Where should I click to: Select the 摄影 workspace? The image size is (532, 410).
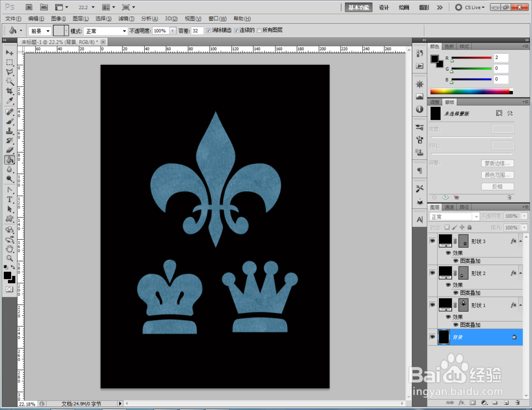(424, 7)
